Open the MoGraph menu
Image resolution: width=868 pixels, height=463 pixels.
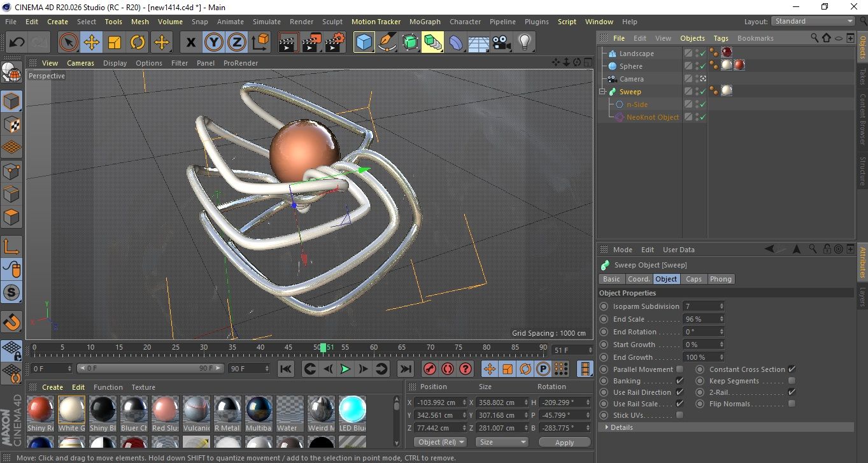coord(425,22)
